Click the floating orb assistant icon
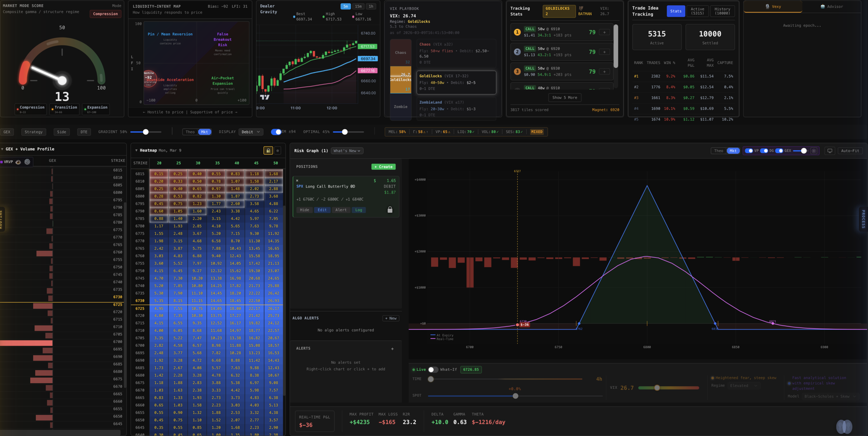Screen dimensions: 868x436 (844, 427)
